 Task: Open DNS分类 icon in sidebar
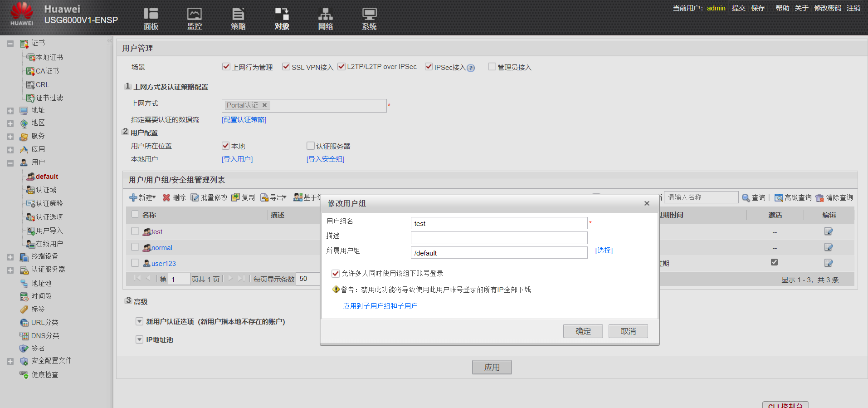pyautogui.click(x=24, y=336)
